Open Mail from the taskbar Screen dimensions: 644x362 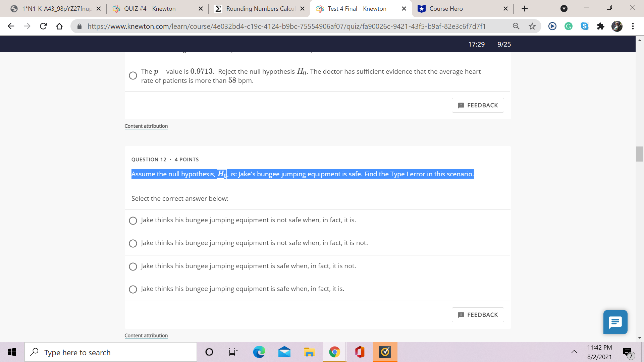[284, 352]
